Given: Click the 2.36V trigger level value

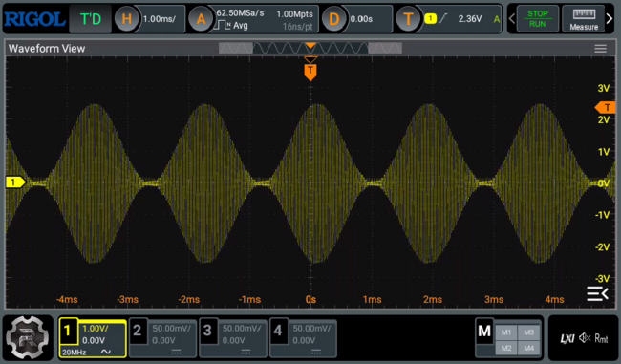Looking at the screenshot, I should (x=470, y=18).
